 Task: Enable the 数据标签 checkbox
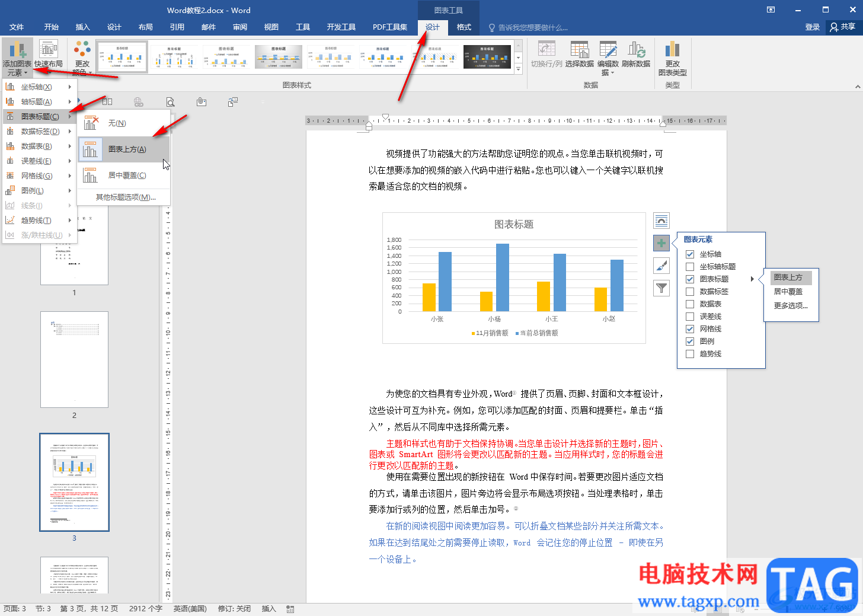click(x=690, y=292)
